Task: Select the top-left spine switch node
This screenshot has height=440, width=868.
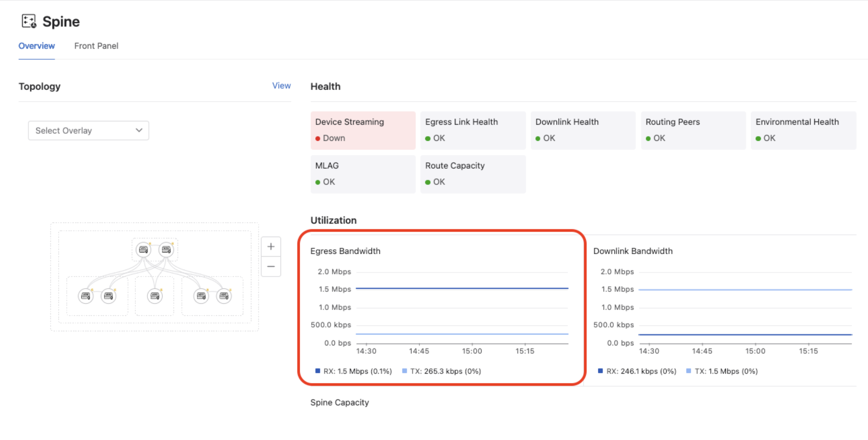Action: [x=143, y=250]
